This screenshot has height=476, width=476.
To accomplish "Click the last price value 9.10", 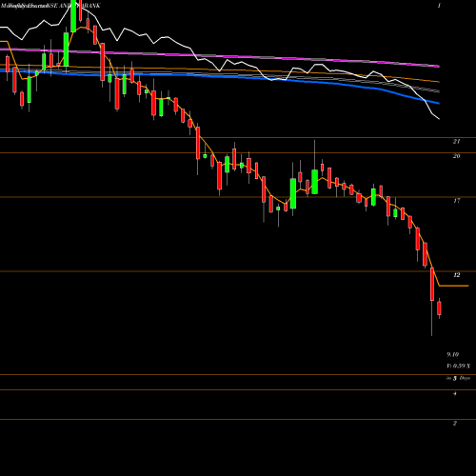I will click(x=452, y=354).
